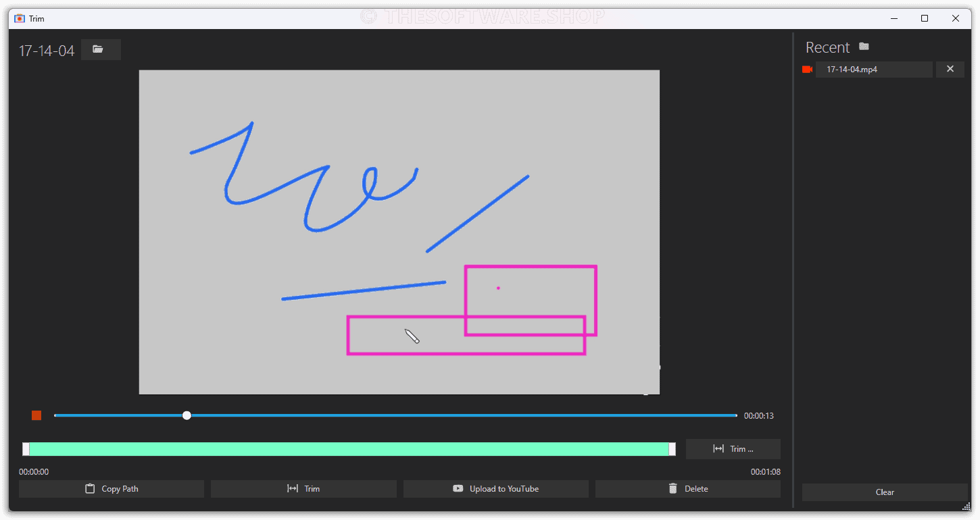This screenshot has width=980, height=520.
Task: Maximize the Trim window
Action: (925, 19)
